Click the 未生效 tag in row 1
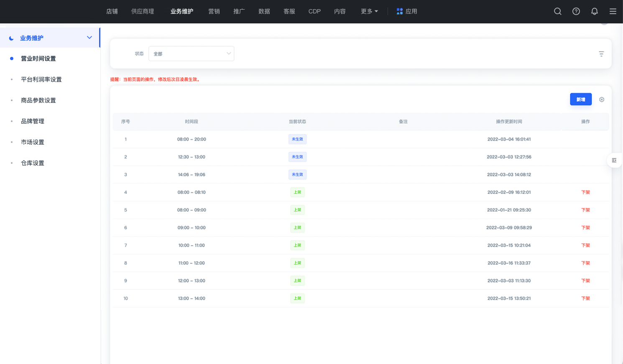Screen dimensions: 623x364 297,139
